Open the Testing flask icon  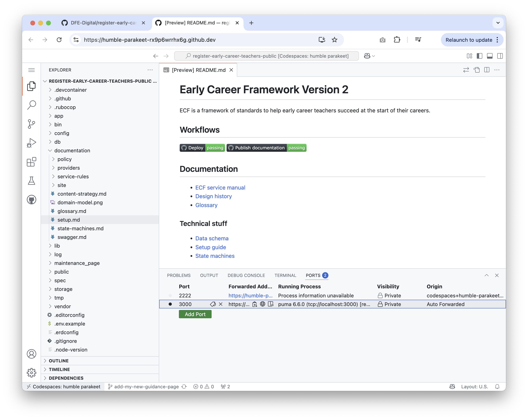coord(31,181)
